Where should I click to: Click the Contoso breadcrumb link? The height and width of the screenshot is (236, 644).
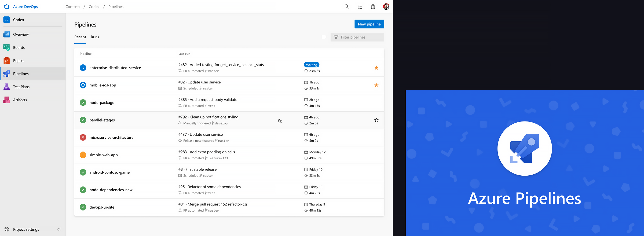[x=72, y=7]
